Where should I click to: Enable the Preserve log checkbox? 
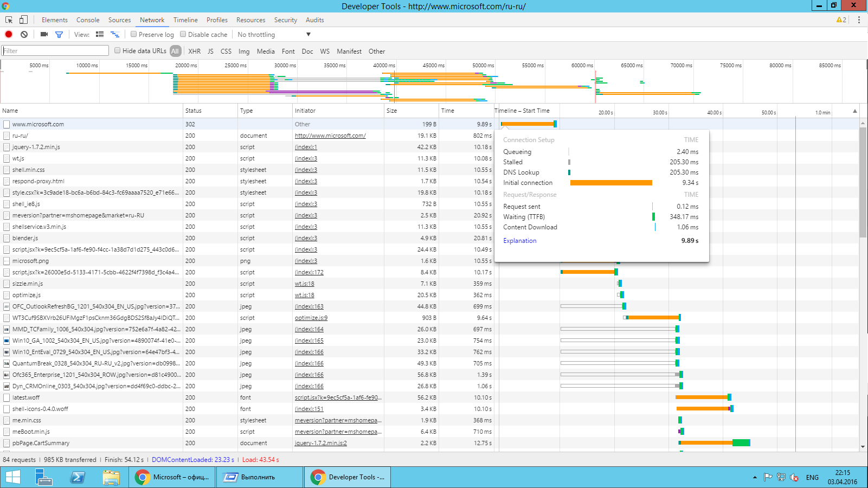tap(133, 34)
